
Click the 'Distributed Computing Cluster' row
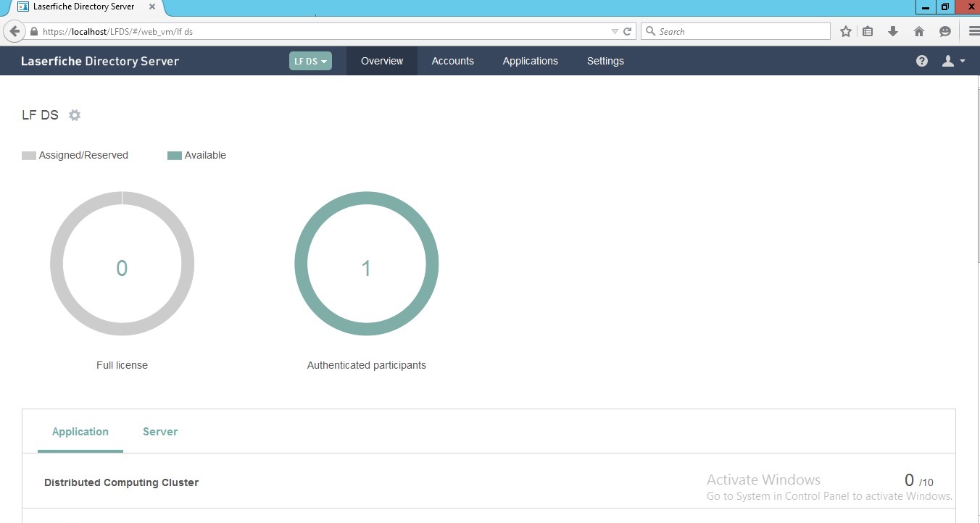coord(489,482)
